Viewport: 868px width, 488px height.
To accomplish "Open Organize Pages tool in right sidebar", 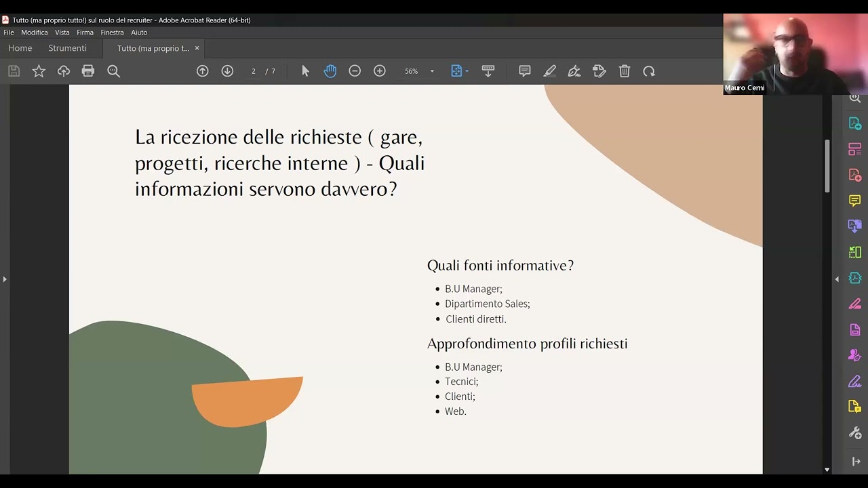I will click(854, 149).
